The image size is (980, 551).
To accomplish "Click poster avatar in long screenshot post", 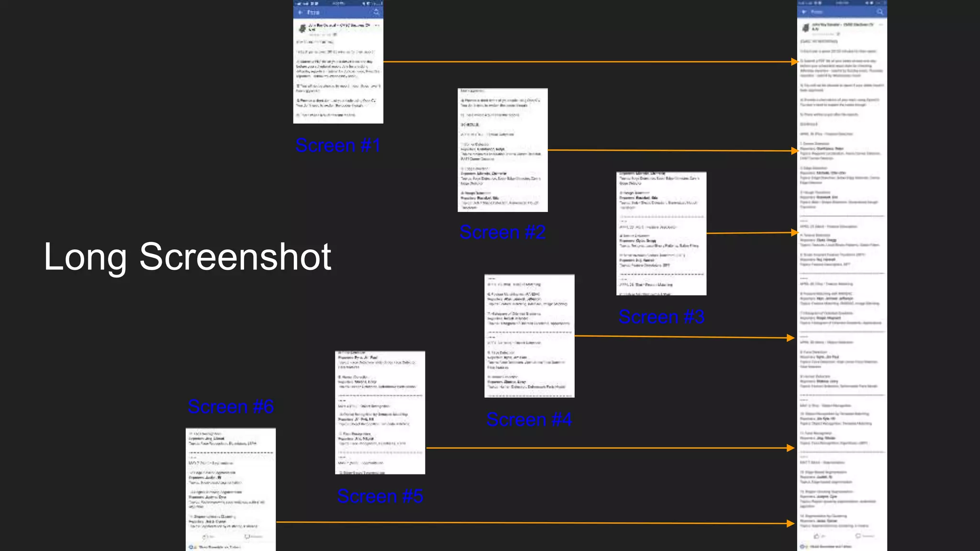I will 806,28.
